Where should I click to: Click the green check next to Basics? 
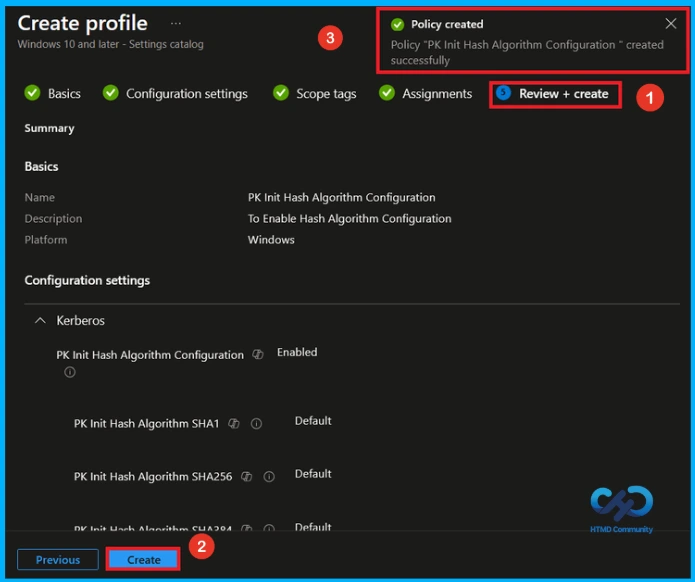tap(32, 93)
